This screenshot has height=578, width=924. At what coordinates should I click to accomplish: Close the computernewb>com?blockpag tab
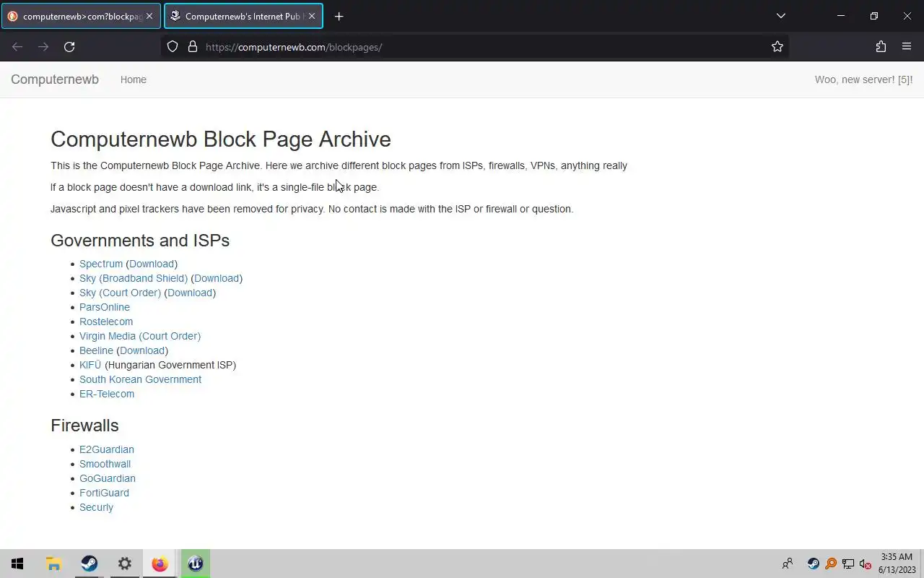(x=150, y=16)
